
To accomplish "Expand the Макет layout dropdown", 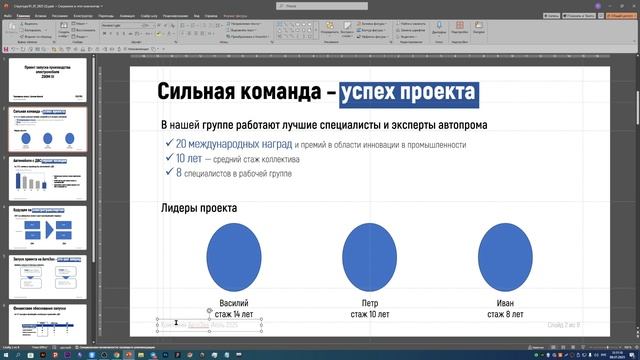I will 80,23.
